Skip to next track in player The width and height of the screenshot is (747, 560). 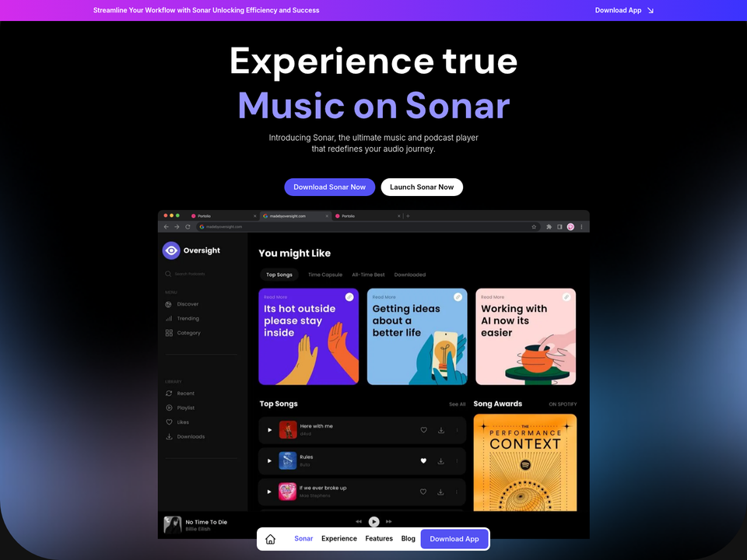coord(389,522)
